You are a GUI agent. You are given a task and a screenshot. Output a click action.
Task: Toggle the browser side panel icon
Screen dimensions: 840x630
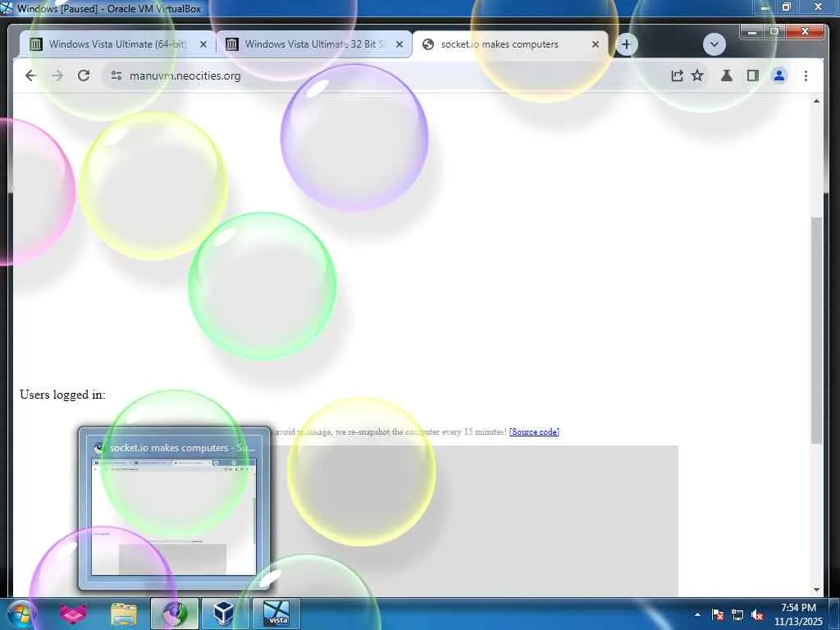[753, 75]
